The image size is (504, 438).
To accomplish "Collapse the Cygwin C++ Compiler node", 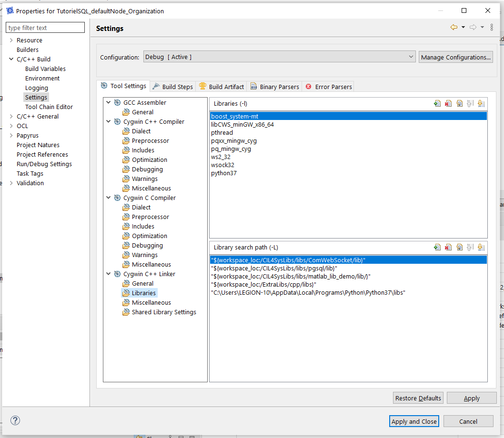I will [x=109, y=121].
